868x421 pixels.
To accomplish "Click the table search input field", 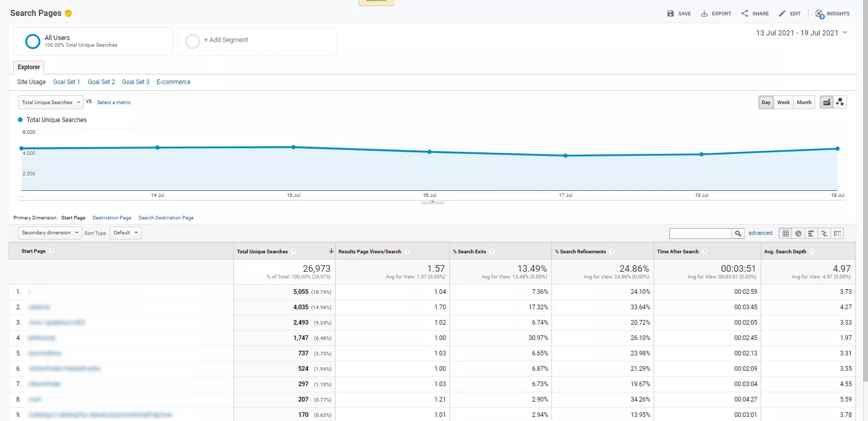I will point(700,233).
